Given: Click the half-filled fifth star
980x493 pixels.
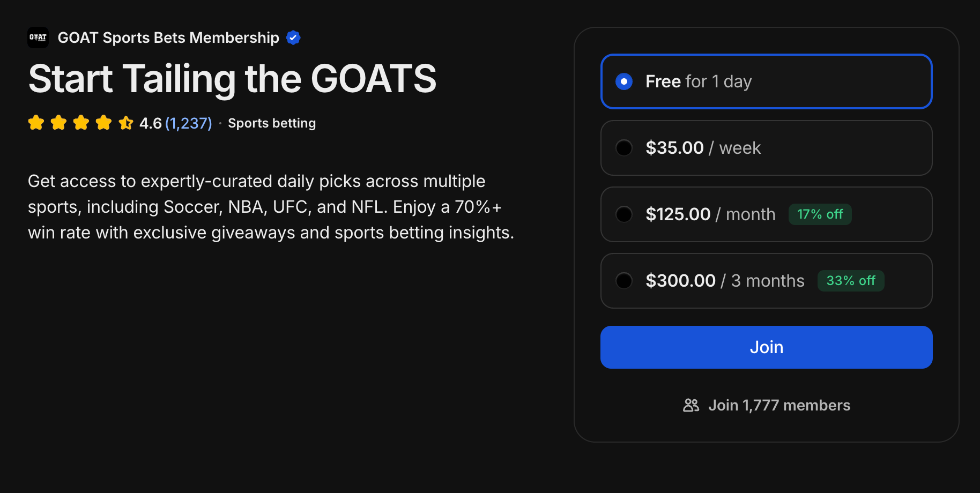Looking at the screenshot, I should (126, 123).
